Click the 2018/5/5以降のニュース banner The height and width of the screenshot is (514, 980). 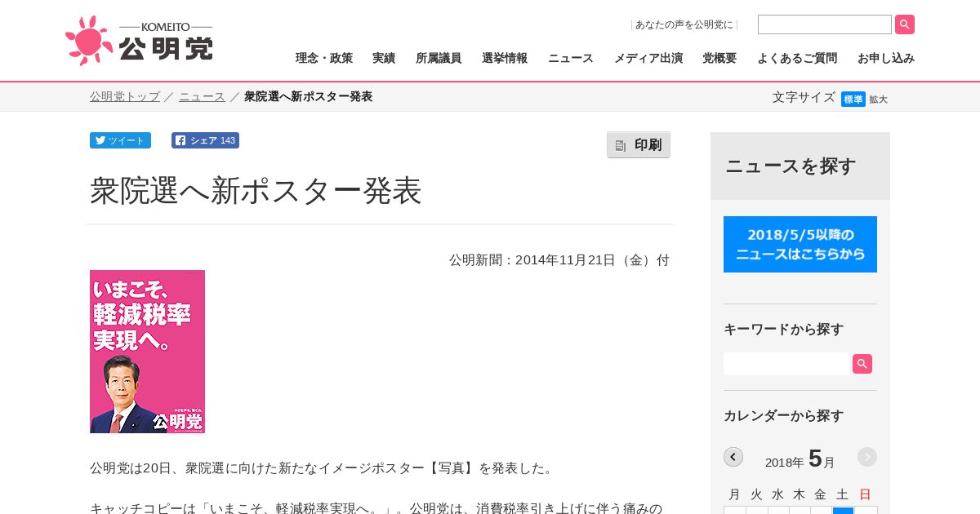pyautogui.click(x=800, y=244)
